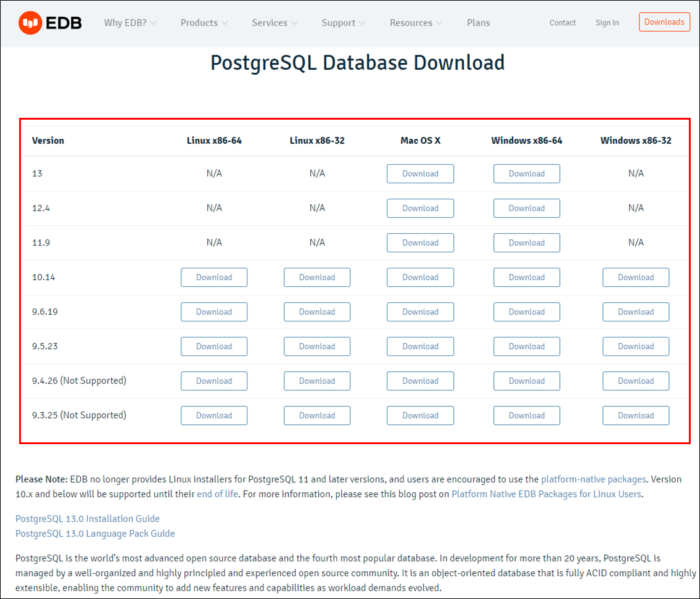Download version 9.6.19 for Mac OS X
Image resolution: width=700 pixels, height=599 pixels.
[420, 312]
